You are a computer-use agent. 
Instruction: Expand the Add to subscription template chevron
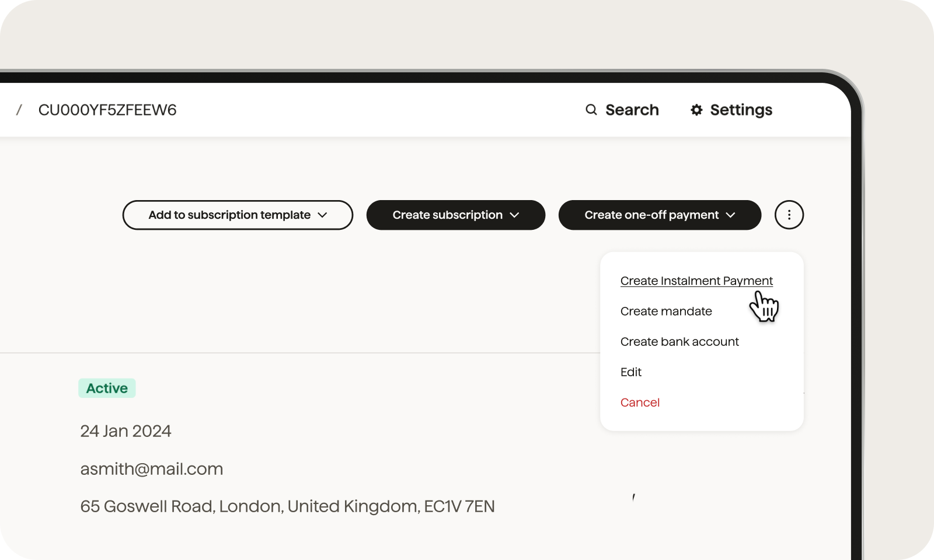point(322,215)
